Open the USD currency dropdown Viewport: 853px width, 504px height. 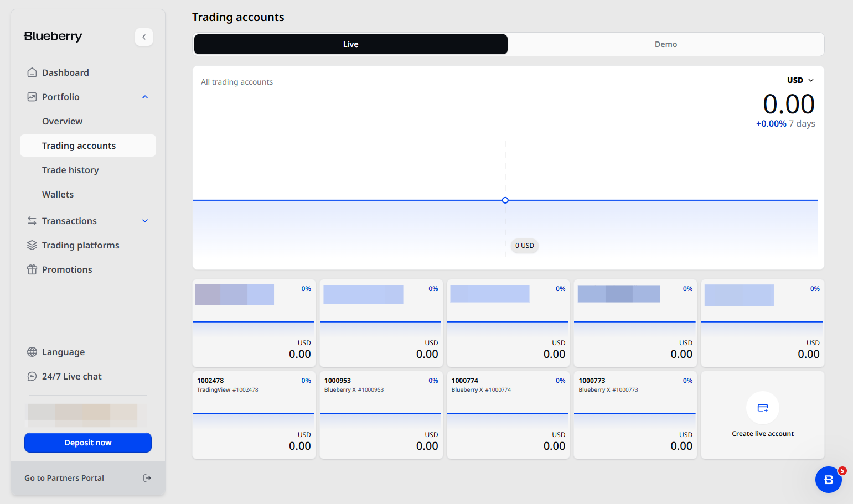coord(800,80)
